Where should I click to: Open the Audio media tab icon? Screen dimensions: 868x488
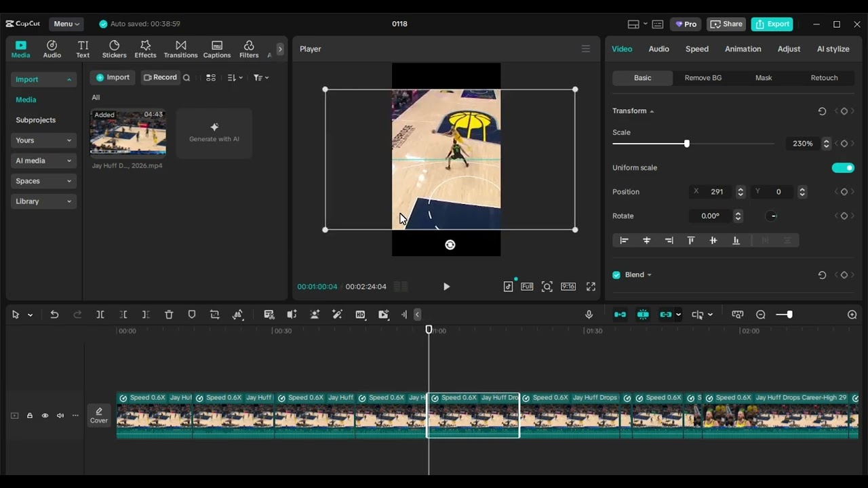point(52,49)
